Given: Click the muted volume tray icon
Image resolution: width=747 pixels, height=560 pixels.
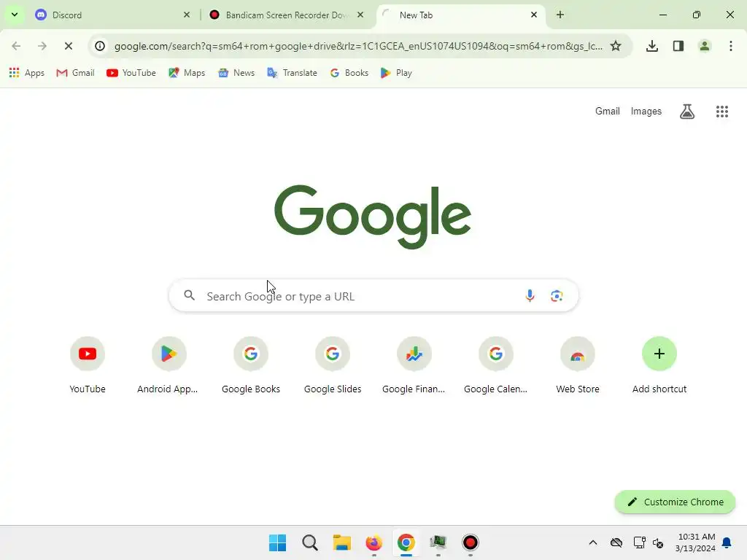Looking at the screenshot, I should [x=658, y=542].
